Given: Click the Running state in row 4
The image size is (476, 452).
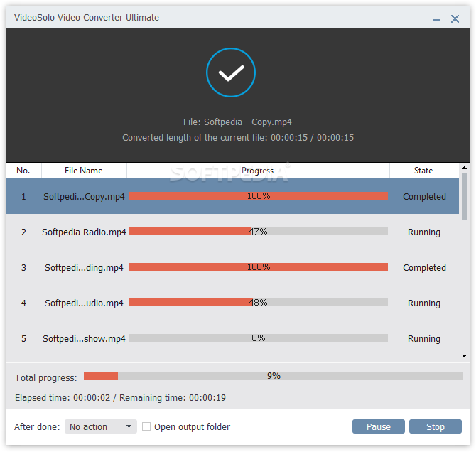Looking at the screenshot, I should click(424, 303).
